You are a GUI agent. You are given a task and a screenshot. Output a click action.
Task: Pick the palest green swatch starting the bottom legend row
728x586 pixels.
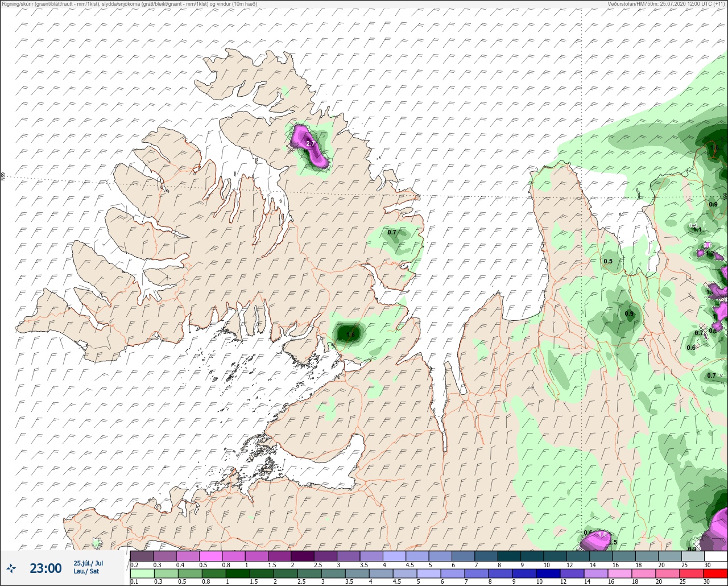pyautogui.click(x=142, y=573)
